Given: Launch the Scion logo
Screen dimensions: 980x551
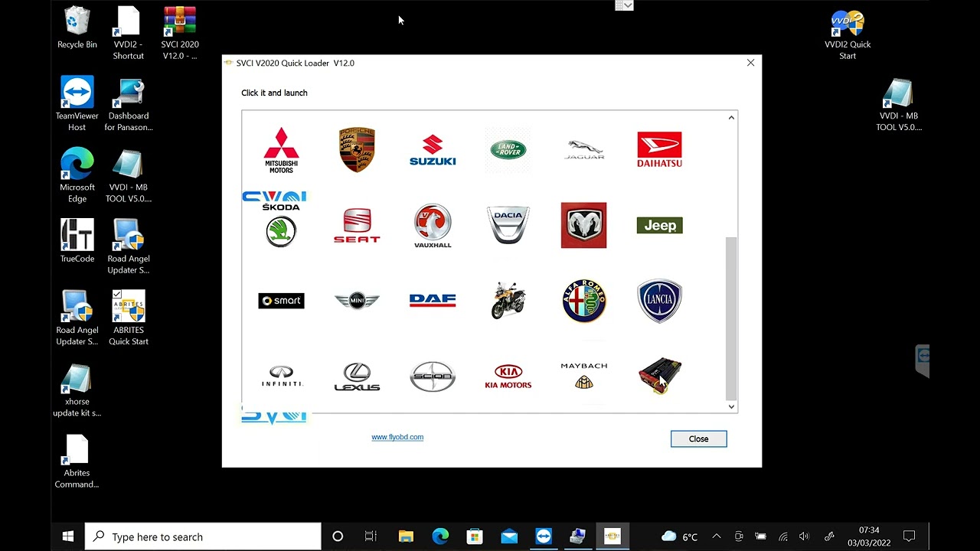Looking at the screenshot, I should pyautogui.click(x=433, y=377).
